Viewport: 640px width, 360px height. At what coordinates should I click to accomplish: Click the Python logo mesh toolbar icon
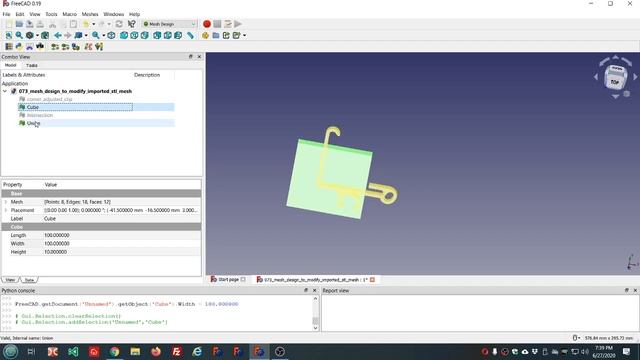(x=19, y=47)
